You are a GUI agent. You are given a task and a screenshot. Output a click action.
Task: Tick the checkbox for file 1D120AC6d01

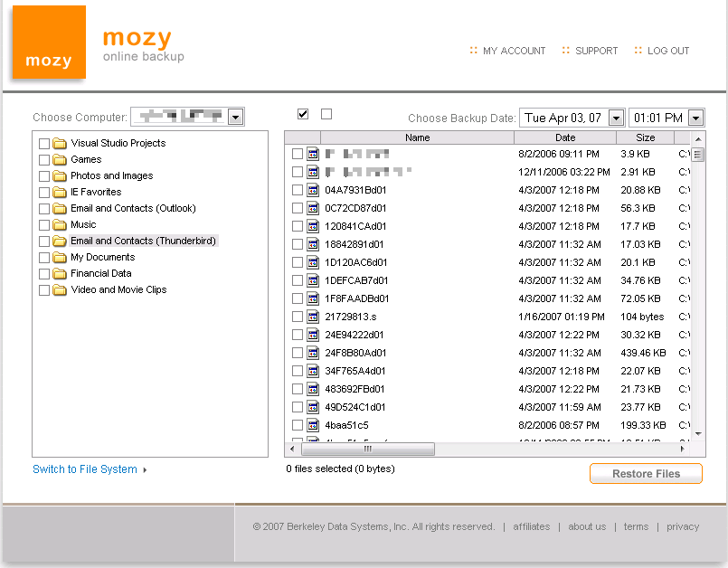(298, 262)
